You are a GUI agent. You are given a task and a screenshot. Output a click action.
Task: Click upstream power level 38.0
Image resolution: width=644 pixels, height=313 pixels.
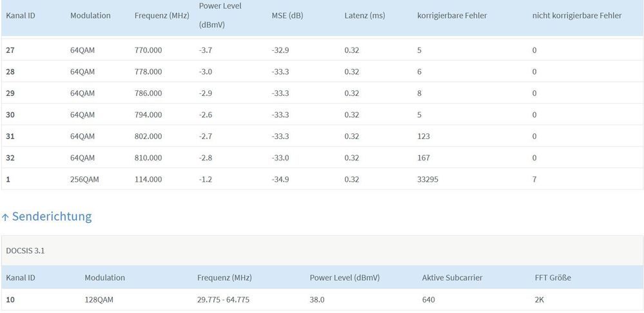317,300
